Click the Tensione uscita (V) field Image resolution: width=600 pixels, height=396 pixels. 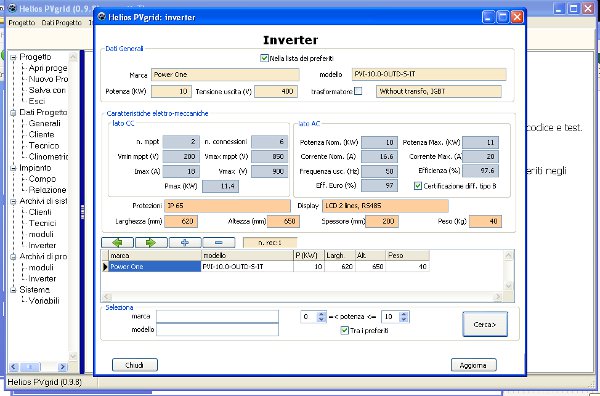pos(276,91)
